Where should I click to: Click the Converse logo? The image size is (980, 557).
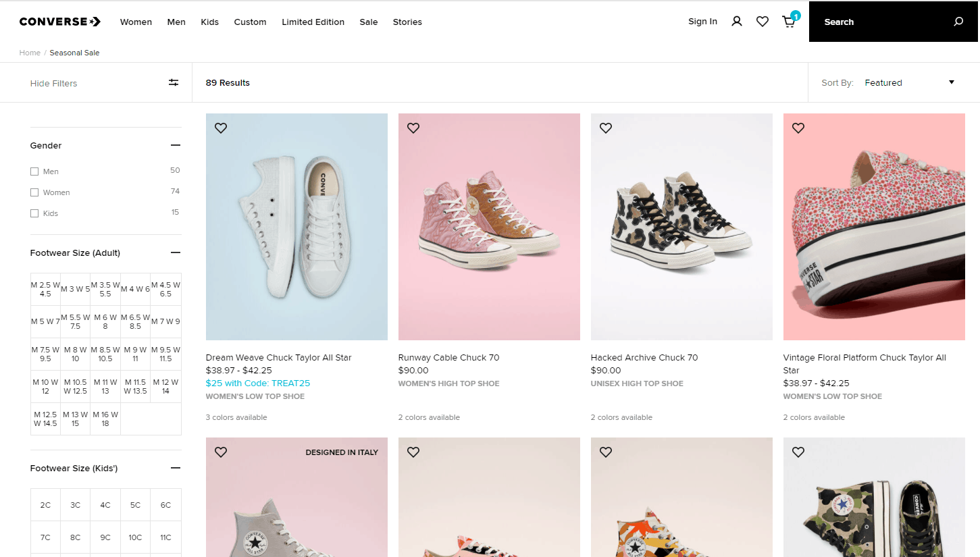pyautogui.click(x=60, y=22)
